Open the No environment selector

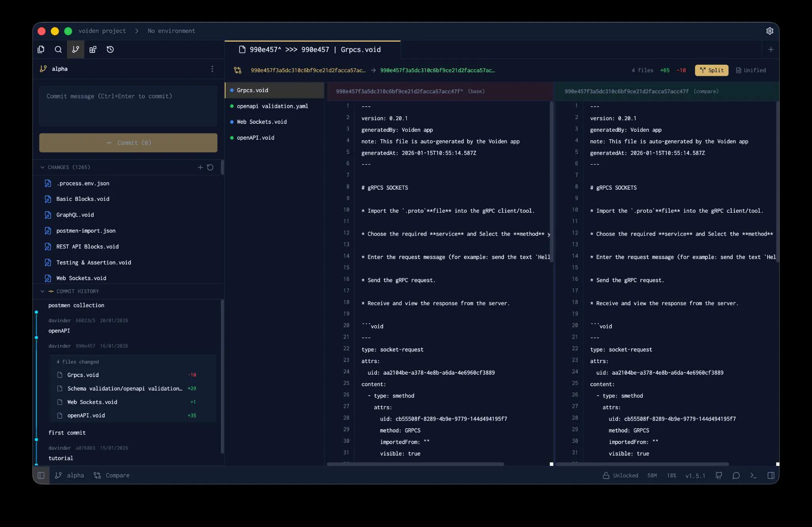[171, 31]
